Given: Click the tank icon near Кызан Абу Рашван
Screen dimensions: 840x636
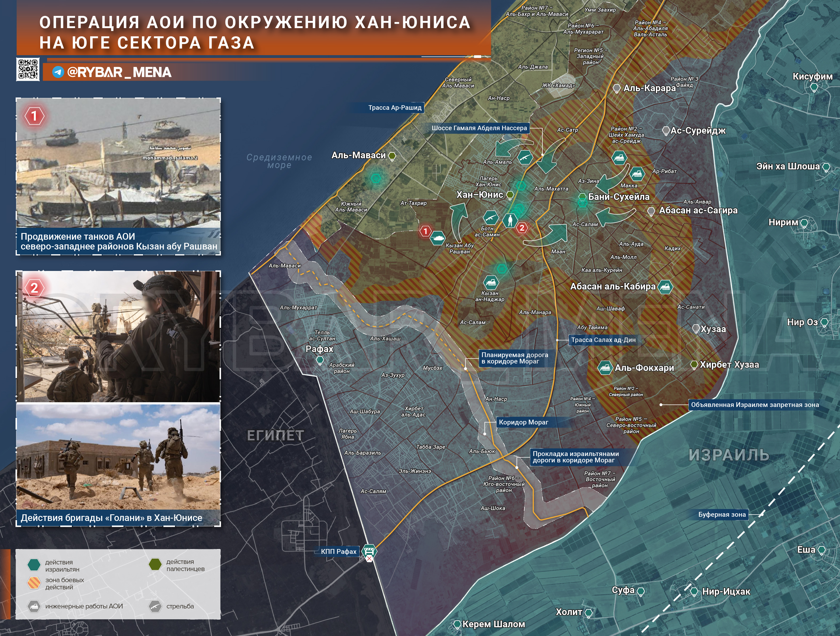Looking at the screenshot, I should pyautogui.click(x=438, y=238).
